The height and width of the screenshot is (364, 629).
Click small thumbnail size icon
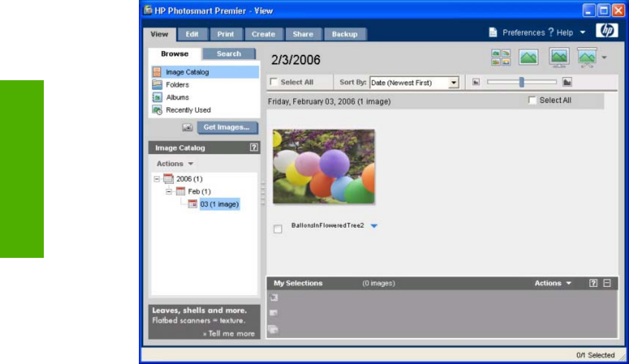coord(476,82)
